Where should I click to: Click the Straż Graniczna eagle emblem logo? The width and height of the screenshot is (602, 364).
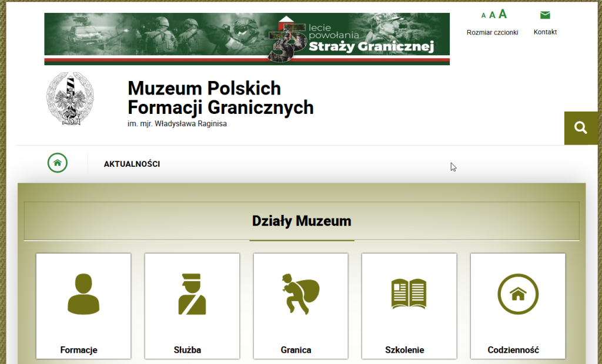(70, 99)
